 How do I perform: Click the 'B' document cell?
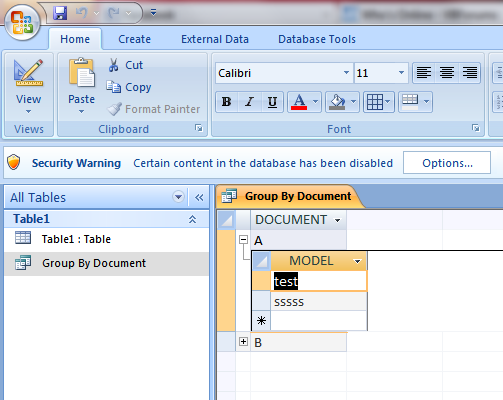tap(299, 342)
